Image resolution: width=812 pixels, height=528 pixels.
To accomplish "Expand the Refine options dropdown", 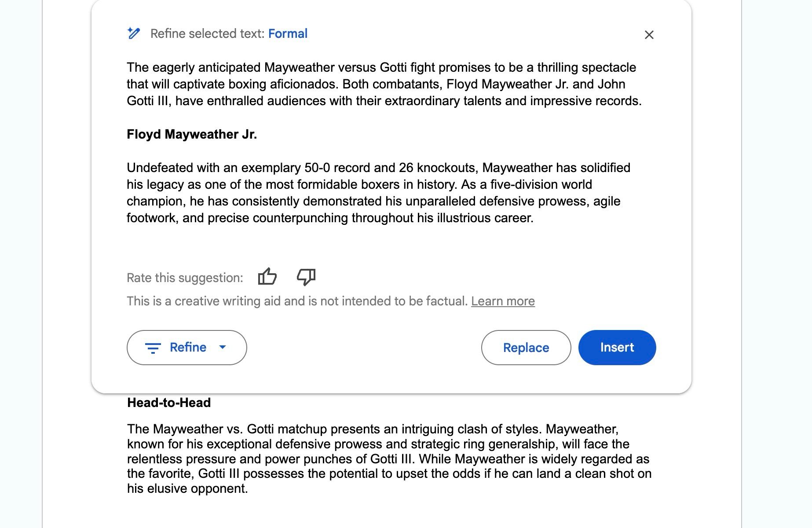I will [x=187, y=348].
